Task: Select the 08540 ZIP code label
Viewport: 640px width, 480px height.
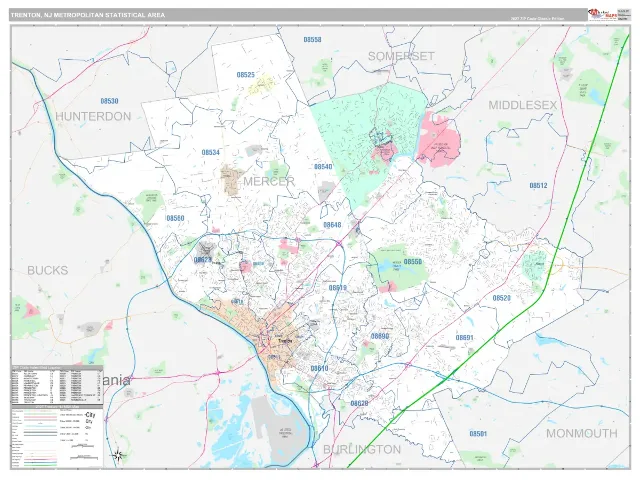Action: (323, 167)
